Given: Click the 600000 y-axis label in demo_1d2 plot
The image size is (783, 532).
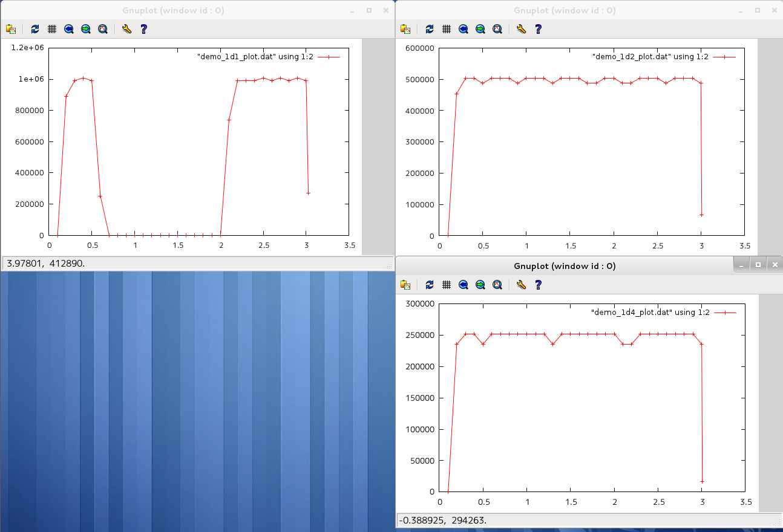Looking at the screenshot, I should [x=421, y=48].
